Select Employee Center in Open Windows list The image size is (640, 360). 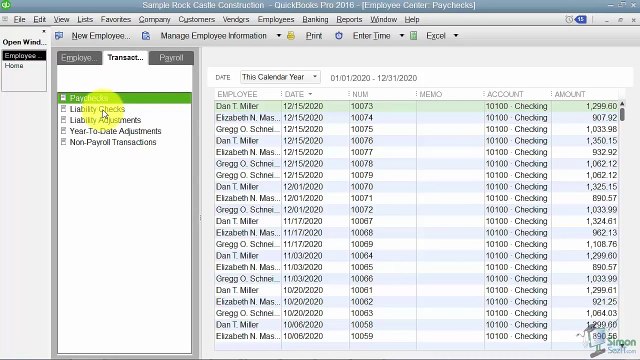24,56
